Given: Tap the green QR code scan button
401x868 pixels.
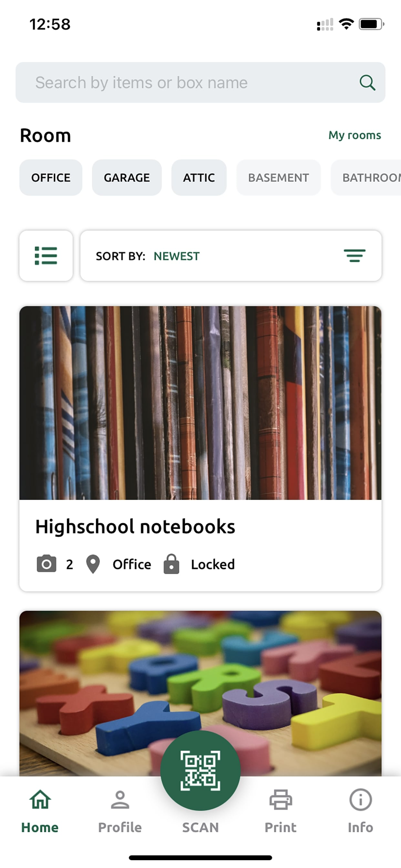Looking at the screenshot, I should [200, 770].
